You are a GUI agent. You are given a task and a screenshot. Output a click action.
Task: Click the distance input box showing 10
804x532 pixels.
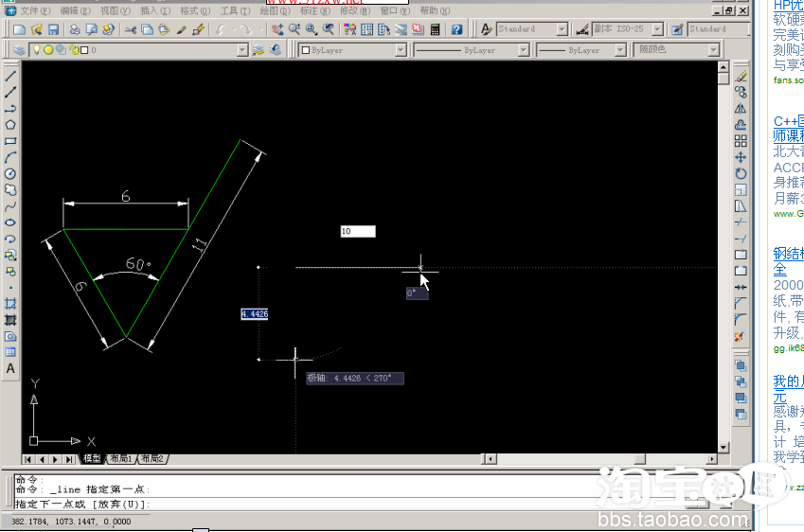358,231
